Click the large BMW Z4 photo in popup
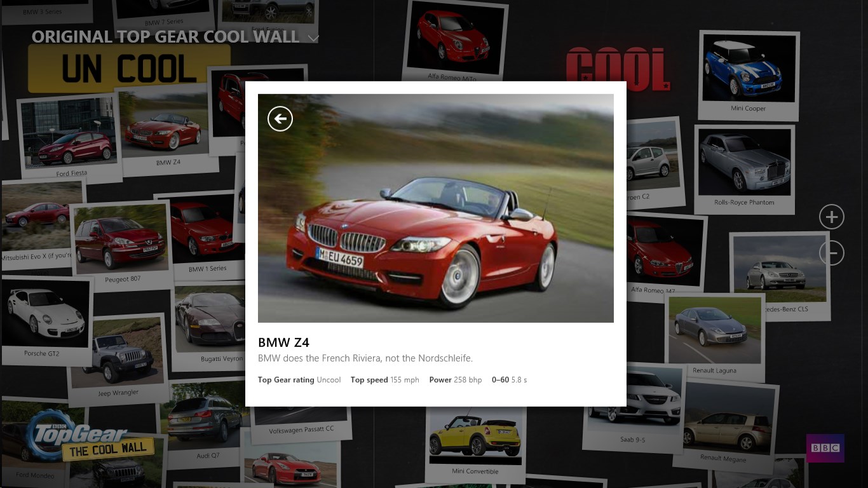 [436, 208]
